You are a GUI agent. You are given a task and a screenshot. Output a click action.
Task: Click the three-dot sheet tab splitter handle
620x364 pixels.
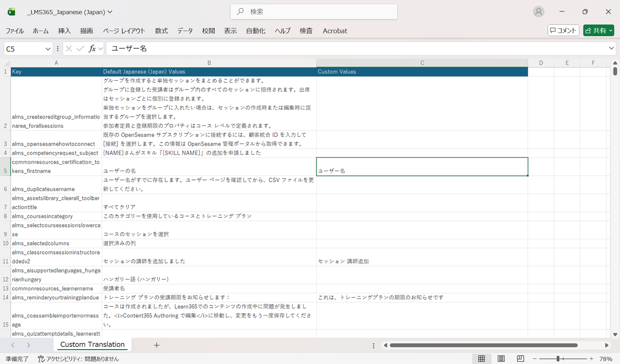[x=374, y=345]
